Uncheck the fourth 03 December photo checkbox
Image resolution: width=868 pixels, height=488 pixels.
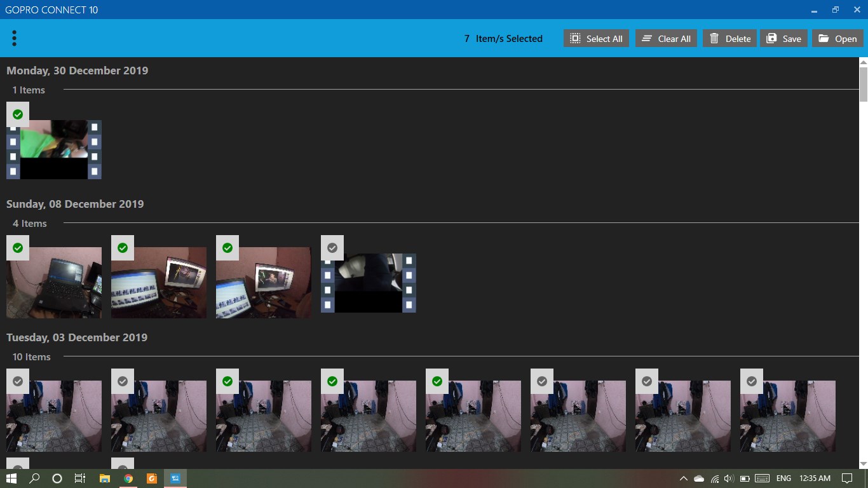(332, 381)
